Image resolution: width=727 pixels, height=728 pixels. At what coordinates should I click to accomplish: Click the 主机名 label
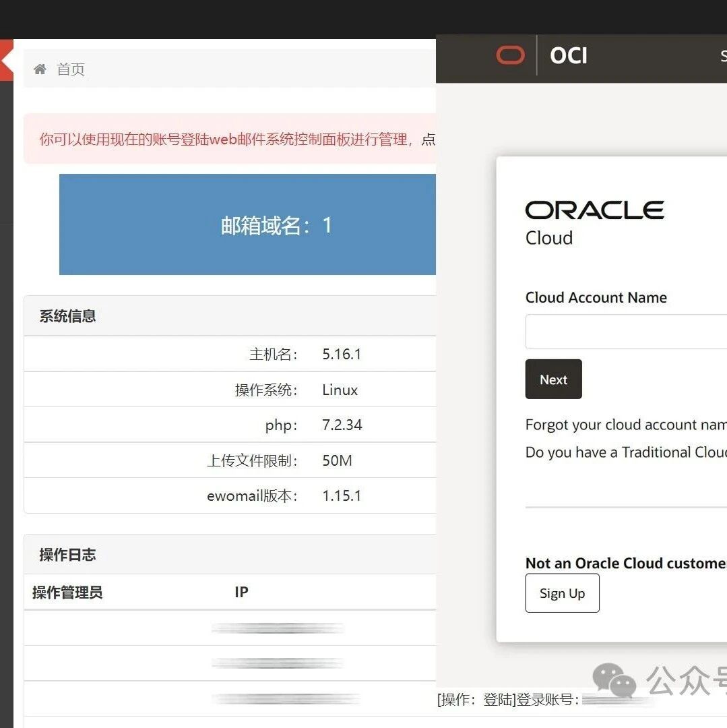point(274,355)
